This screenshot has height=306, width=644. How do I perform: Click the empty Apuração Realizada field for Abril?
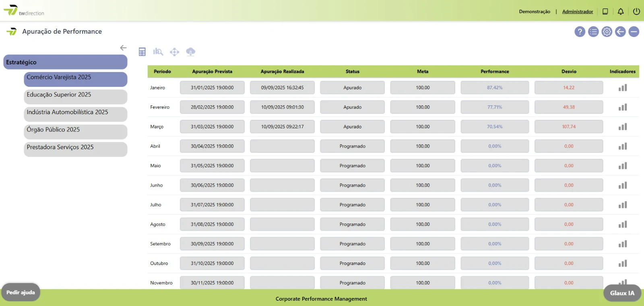282,146
